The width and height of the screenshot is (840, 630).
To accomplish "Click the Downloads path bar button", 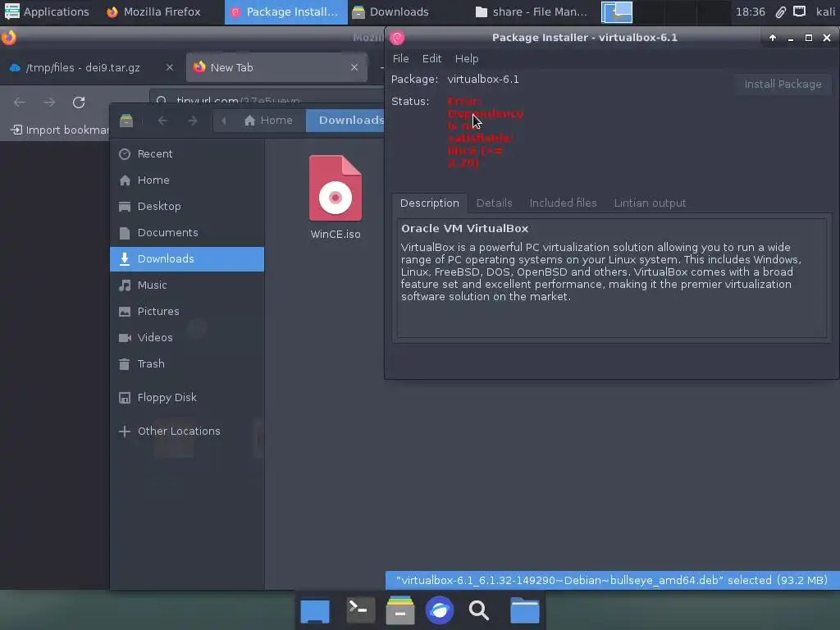I will pos(345,121).
